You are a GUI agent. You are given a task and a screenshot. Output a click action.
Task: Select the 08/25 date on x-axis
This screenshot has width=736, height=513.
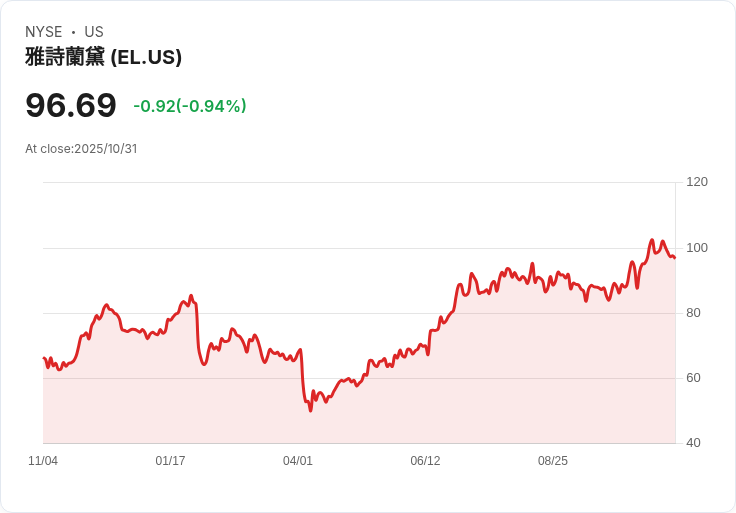(x=553, y=461)
